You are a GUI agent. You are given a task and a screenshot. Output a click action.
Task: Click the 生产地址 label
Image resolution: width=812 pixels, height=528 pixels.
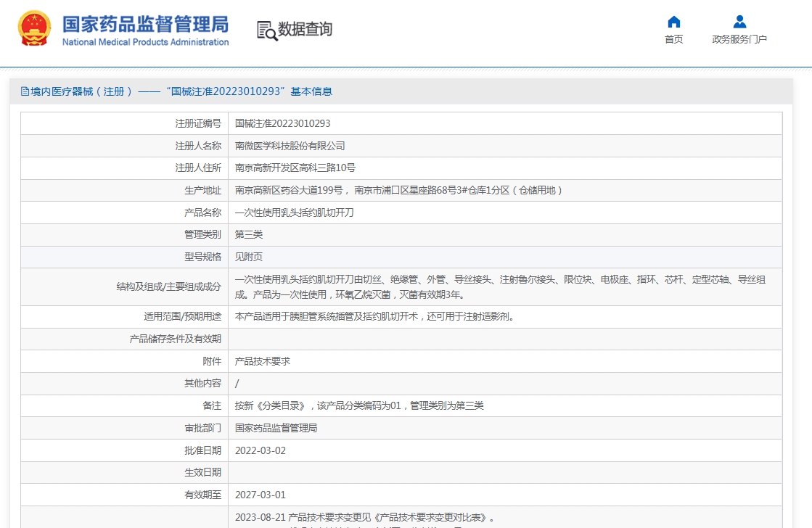point(203,191)
